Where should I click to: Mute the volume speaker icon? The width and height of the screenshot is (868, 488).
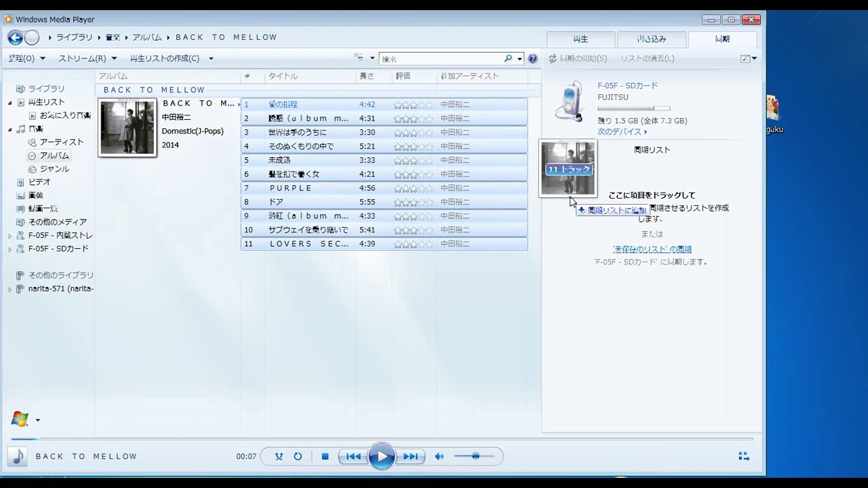point(439,457)
